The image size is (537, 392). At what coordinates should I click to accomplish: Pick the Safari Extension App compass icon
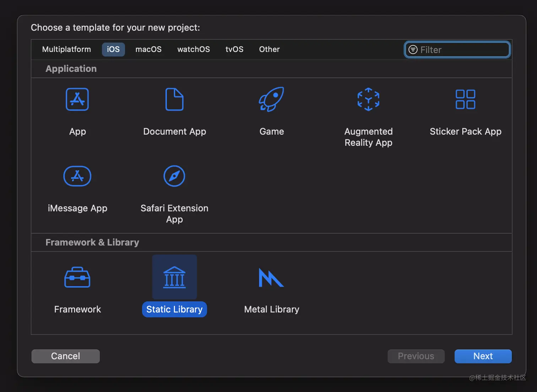(174, 176)
